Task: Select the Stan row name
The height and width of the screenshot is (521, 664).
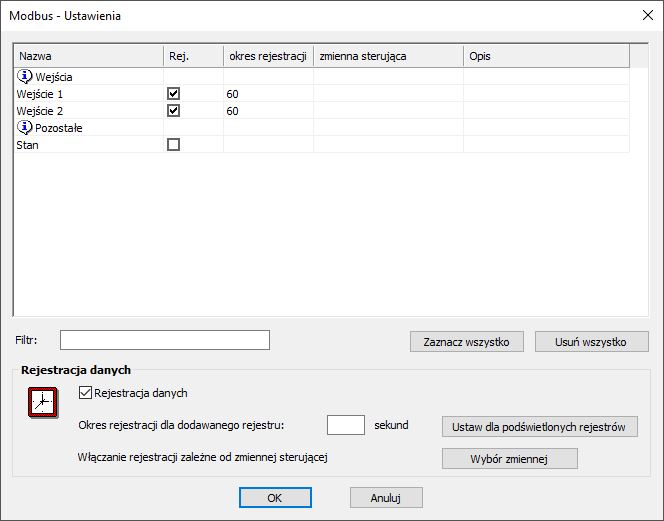Action: point(28,145)
